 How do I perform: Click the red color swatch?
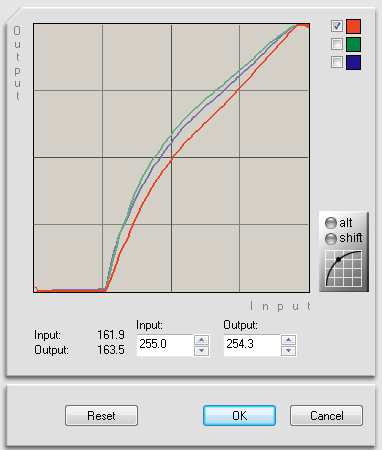(353, 26)
